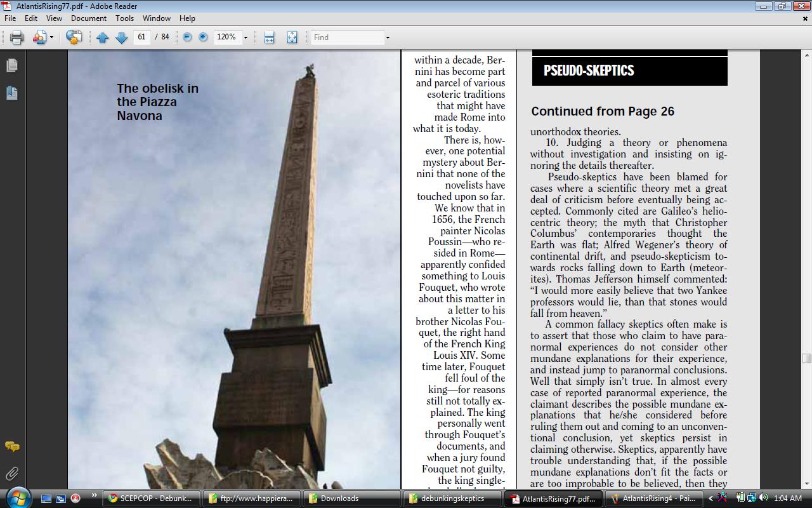The image size is (812, 508).
Task: Expand the quick launch overflow chevron
Action: point(94,496)
